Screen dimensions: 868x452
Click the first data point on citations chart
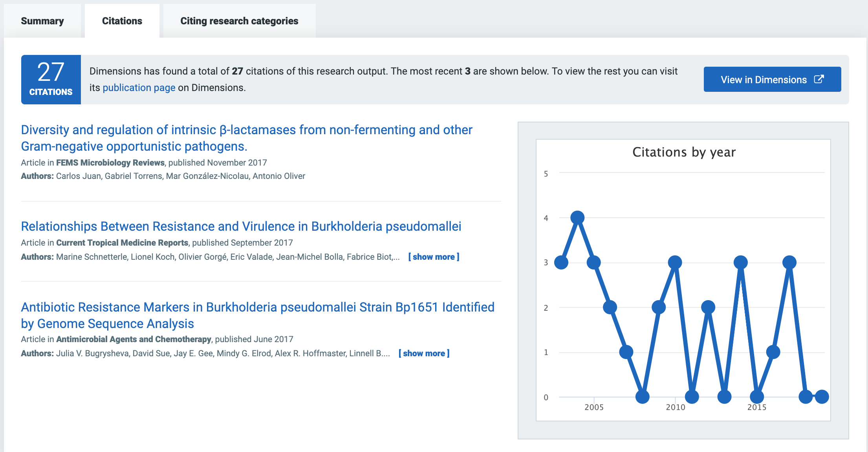click(561, 262)
